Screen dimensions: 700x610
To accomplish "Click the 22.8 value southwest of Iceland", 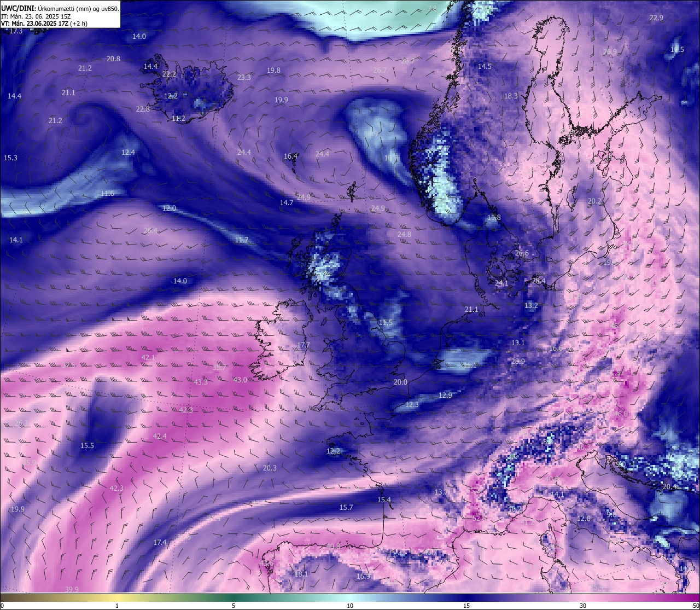I will pos(143,109).
